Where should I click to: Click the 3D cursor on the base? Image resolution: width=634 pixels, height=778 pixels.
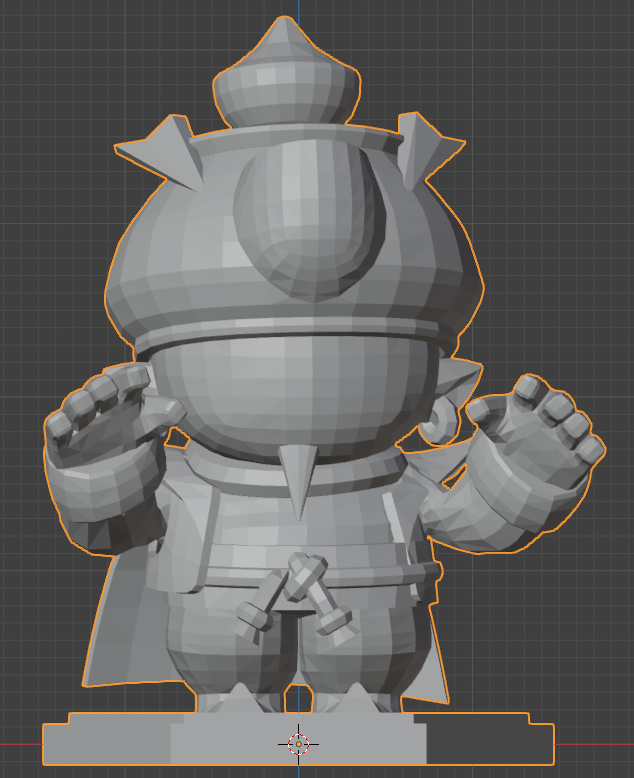[x=298, y=744]
